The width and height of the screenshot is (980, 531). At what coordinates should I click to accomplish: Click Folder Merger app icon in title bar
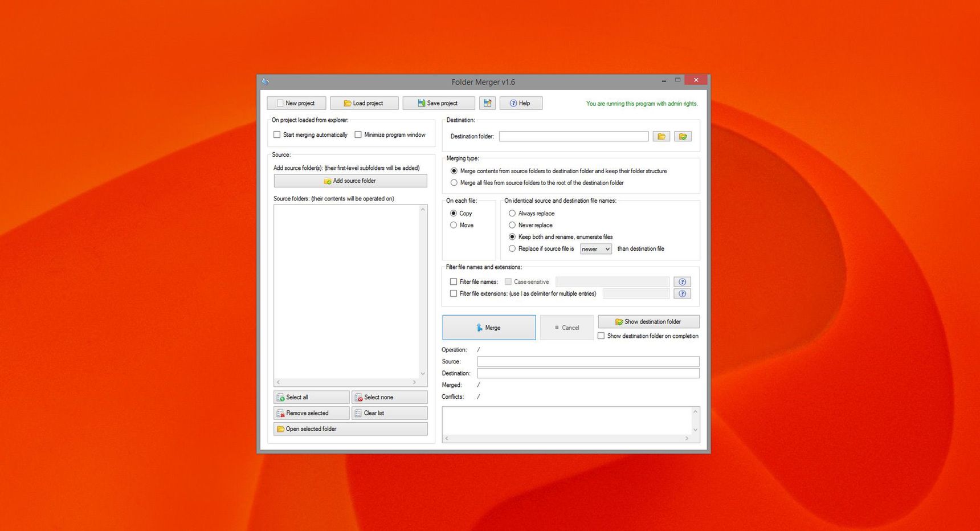click(266, 81)
